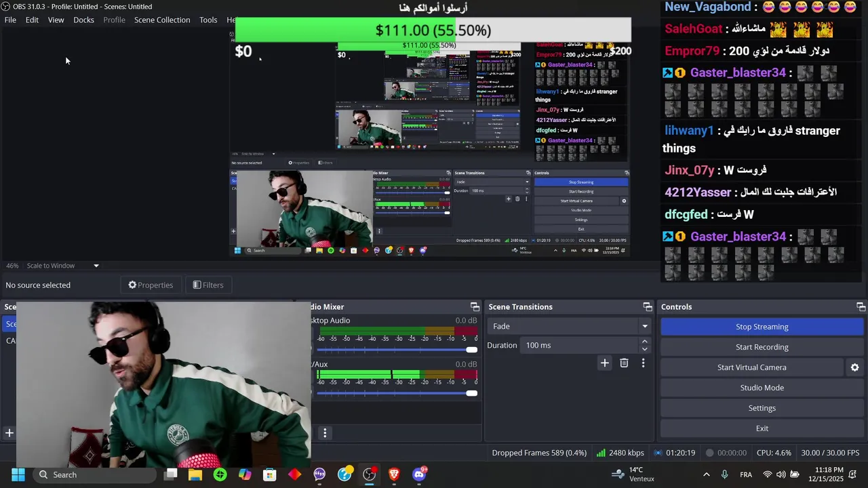
Task: Open source Filters button
Action: pos(208,285)
